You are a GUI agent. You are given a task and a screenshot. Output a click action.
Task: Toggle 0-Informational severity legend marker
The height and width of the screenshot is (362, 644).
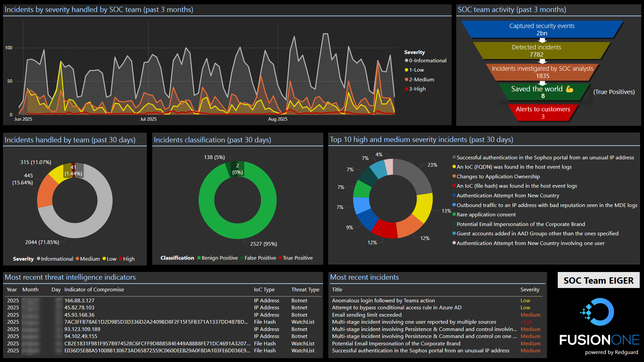click(407, 61)
